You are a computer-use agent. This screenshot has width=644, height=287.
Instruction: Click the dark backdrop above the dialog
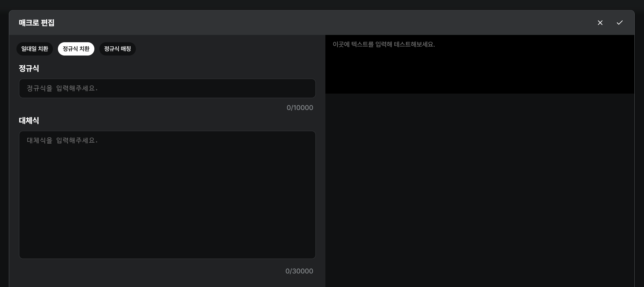click(322, 5)
